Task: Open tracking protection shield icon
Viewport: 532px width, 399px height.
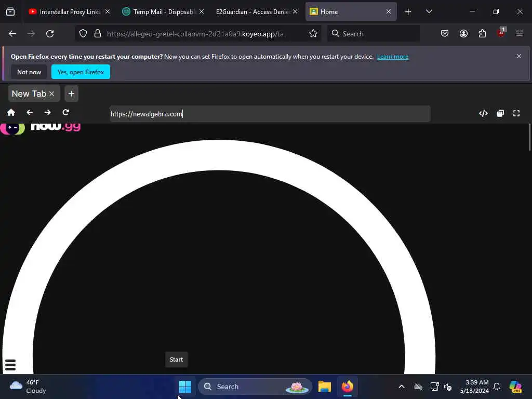Action: 83,34
